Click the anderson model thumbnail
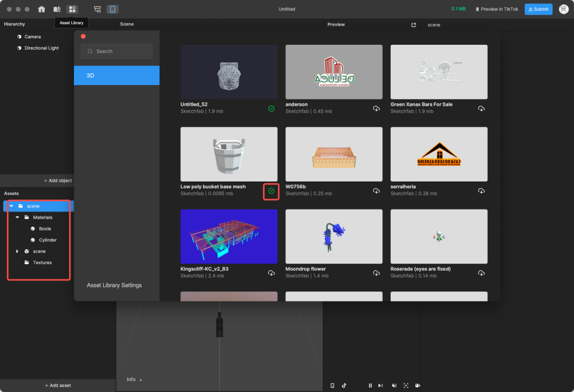The width and height of the screenshot is (574, 392). (334, 72)
